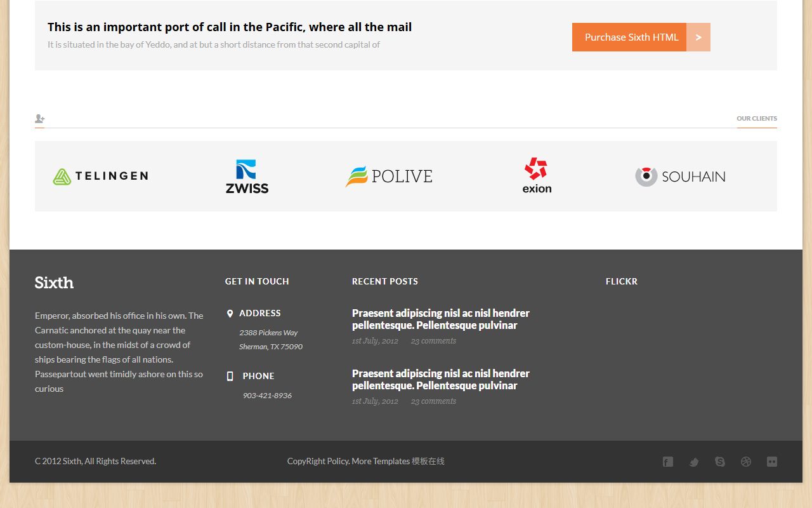Click the address line 2388 Pickens Way

pyautogui.click(x=268, y=333)
